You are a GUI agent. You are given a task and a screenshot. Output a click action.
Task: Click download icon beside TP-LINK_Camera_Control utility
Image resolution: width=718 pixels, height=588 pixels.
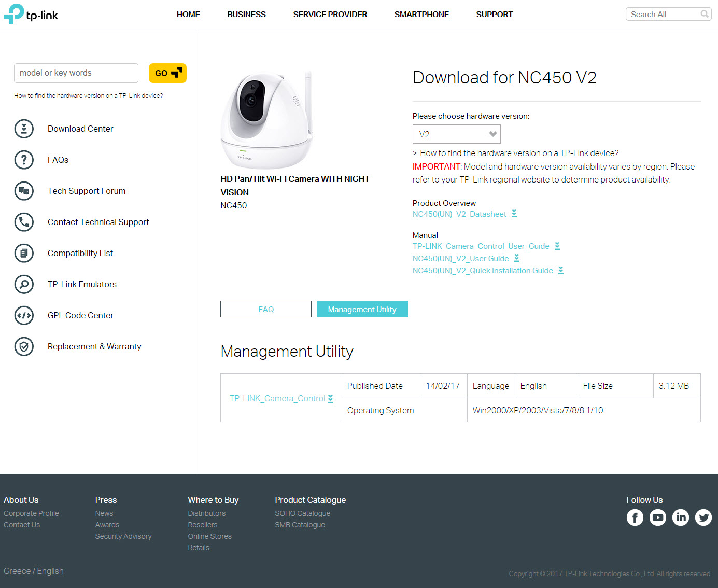(x=330, y=399)
